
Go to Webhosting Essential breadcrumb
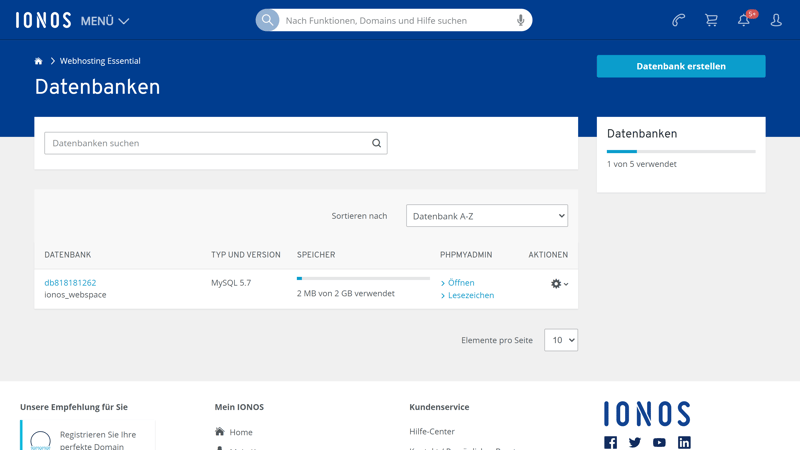point(100,61)
